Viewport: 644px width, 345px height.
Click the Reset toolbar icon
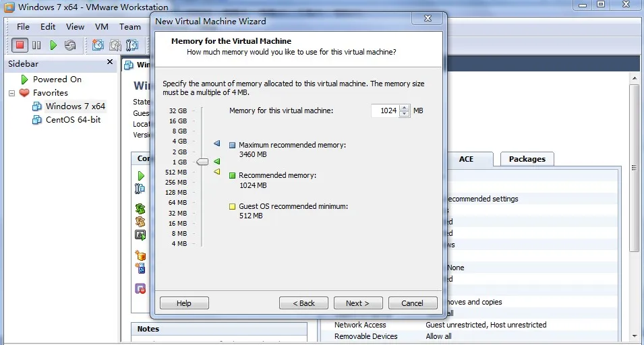[70, 45]
